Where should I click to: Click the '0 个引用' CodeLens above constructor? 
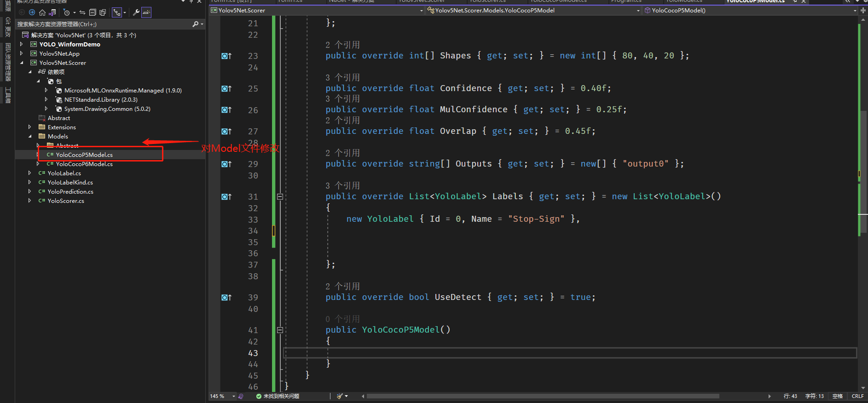point(342,319)
